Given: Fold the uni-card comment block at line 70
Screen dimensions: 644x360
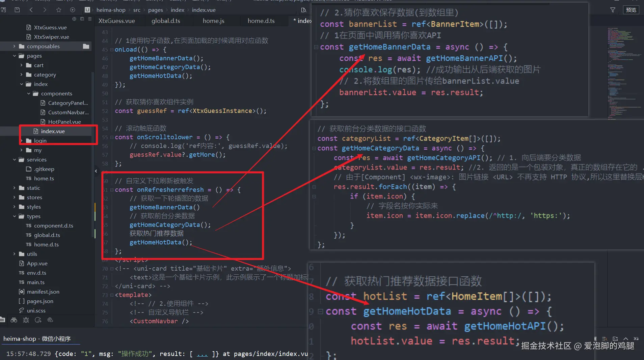Looking at the screenshot, I should click(112, 269).
